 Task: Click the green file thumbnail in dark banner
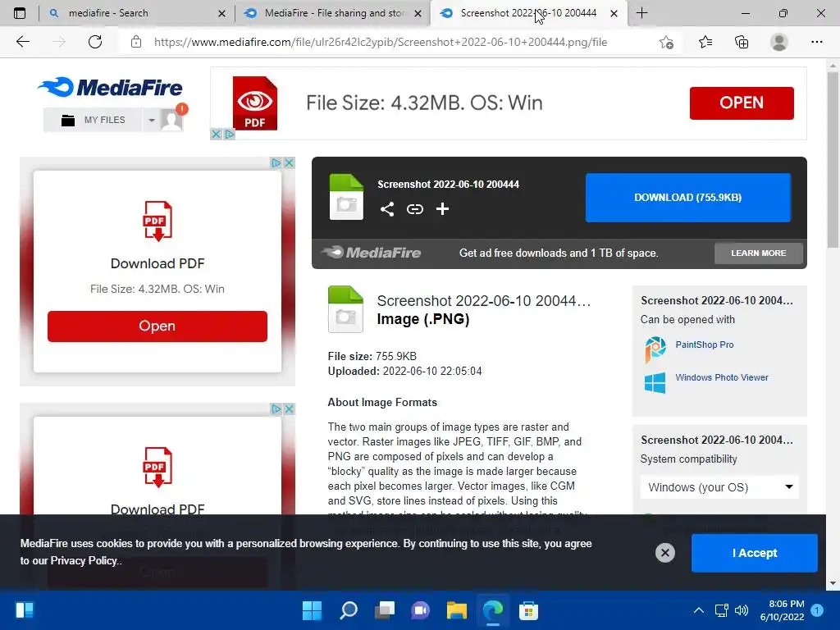pos(346,197)
